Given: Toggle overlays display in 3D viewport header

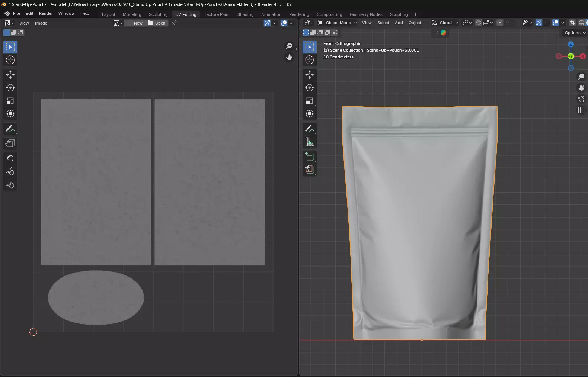Looking at the screenshot, I should (x=556, y=23).
